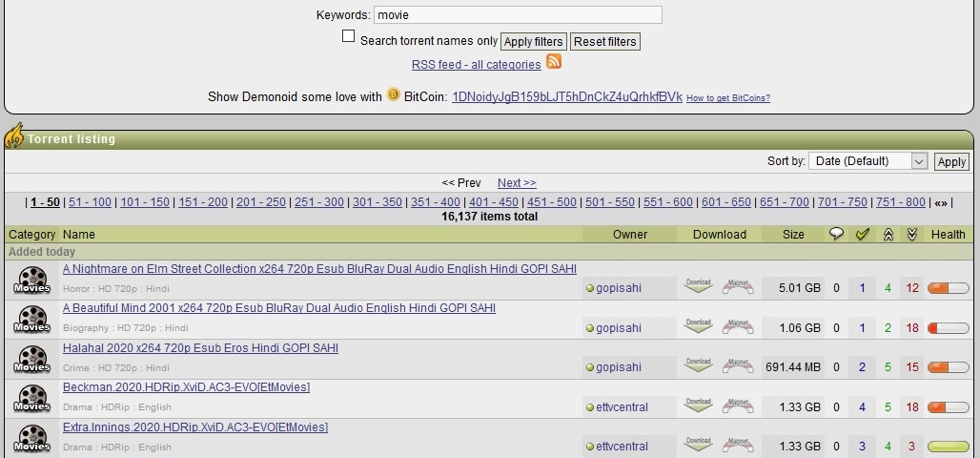The height and width of the screenshot is (458, 980).
Task: Toggle Search torrent names only checkbox
Action: (x=348, y=36)
